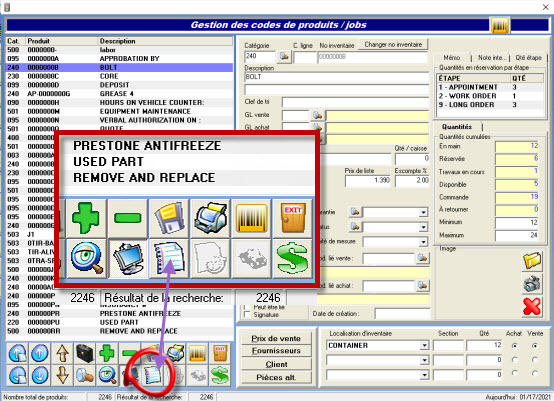
Task: Click the flashlight search icon
Action: pos(85,375)
